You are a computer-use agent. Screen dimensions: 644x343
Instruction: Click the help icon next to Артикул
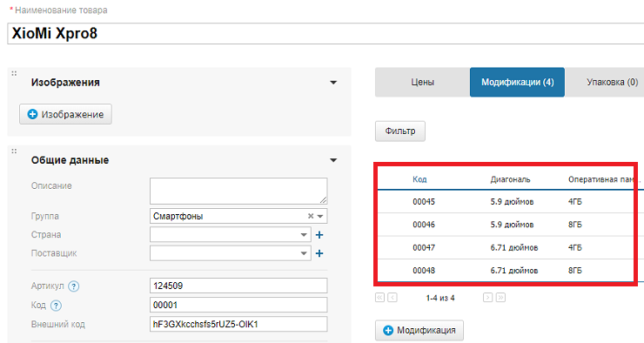click(73, 286)
